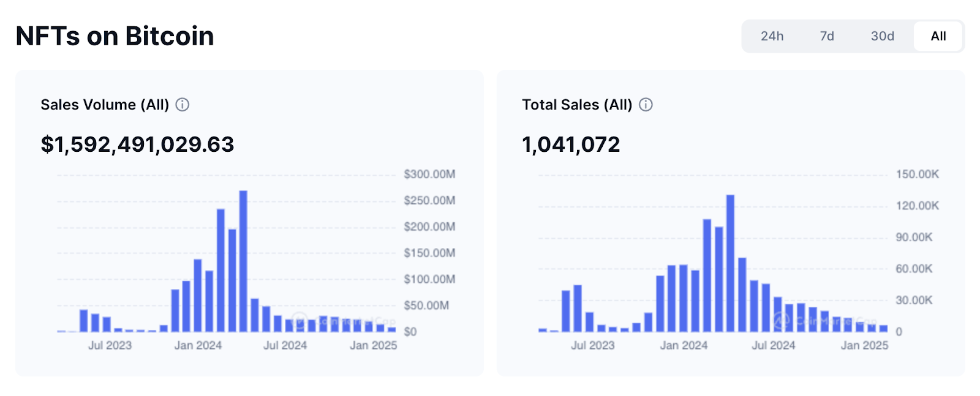The height and width of the screenshot is (396, 980).
Task: Click the Sales Volume (All) label
Action: tap(105, 105)
